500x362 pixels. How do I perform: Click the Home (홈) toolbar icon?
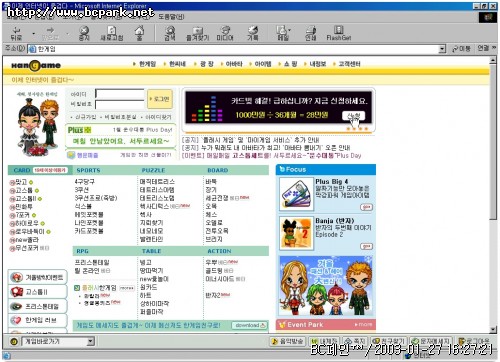tap(139, 34)
